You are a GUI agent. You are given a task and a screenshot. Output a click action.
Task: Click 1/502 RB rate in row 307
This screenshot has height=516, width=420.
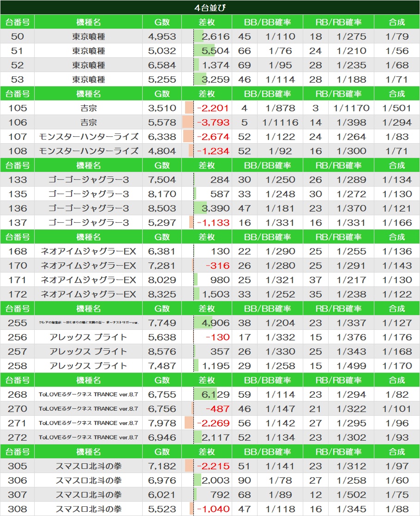pyautogui.click(x=351, y=495)
